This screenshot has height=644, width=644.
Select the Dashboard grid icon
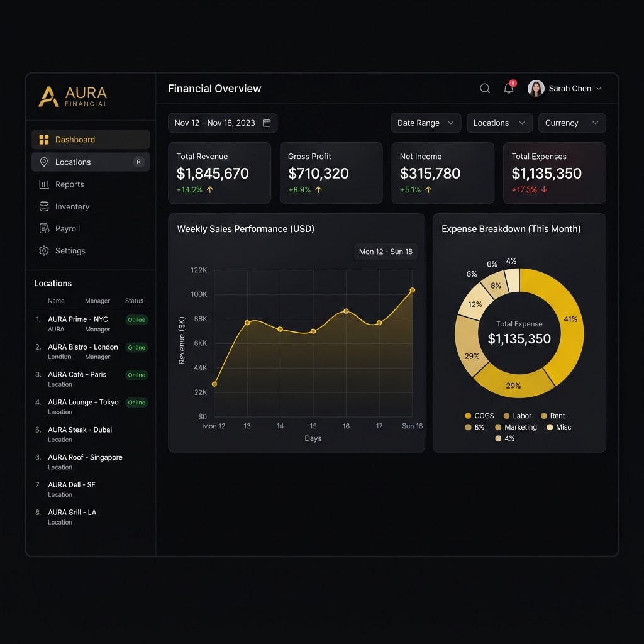(x=44, y=140)
